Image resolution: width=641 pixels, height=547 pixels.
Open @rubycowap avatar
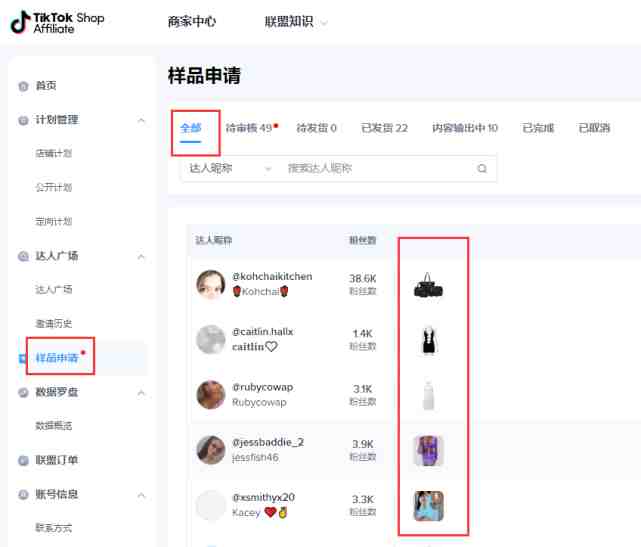pyautogui.click(x=211, y=395)
